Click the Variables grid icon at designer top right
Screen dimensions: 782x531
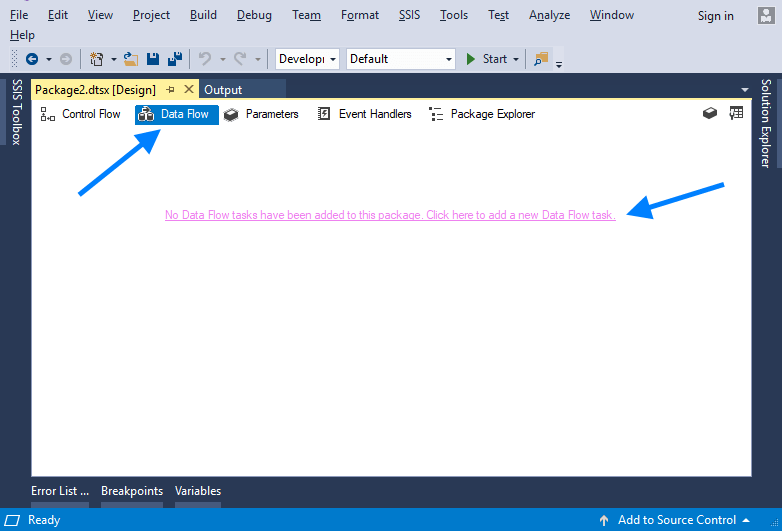(x=736, y=114)
